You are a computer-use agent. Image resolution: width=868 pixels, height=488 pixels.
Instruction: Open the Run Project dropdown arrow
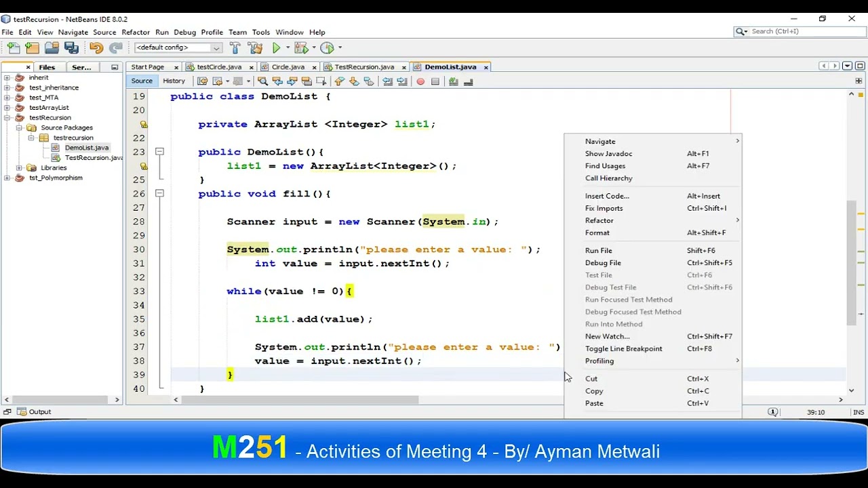[288, 47]
